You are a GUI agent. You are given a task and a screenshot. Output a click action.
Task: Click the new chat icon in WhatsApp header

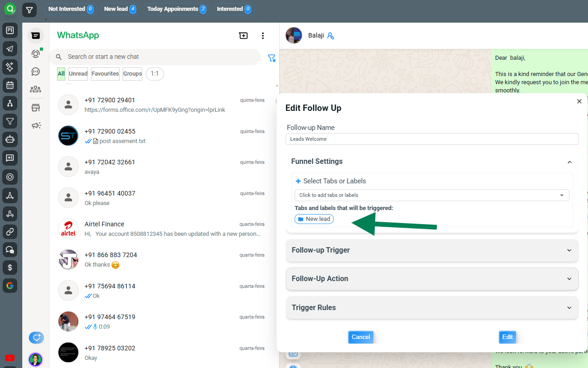244,36
